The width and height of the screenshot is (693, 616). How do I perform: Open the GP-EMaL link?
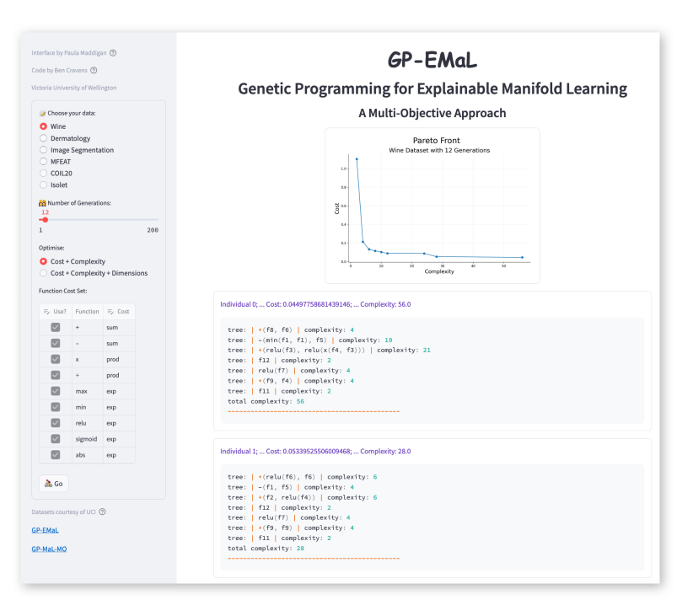tap(45, 530)
